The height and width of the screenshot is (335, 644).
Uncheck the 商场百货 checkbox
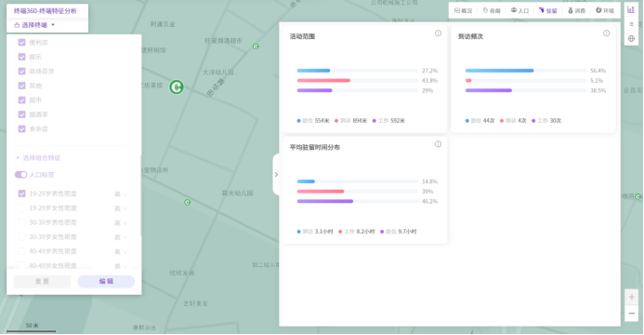pos(21,71)
